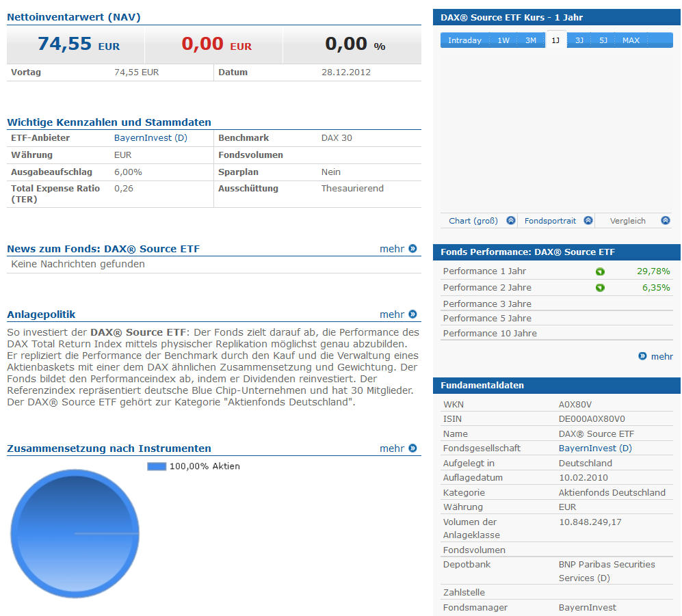Screen dimensions: 682x616
Task: Click the Fondsmanager value BayernInvest
Action: pyautogui.click(x=587, y=608)
